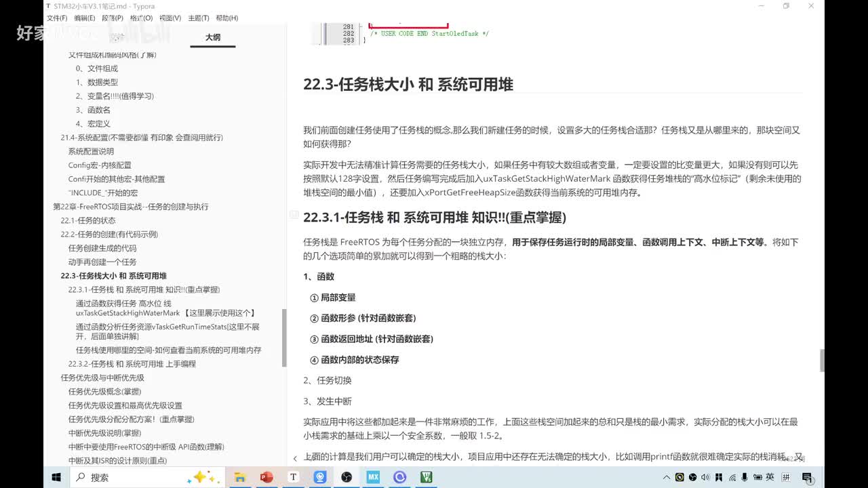The width and height of the screenshot is (868, 488).
Task: Click the outline sidebar scrollbar thumb
Action: click(x=284, y=338)
